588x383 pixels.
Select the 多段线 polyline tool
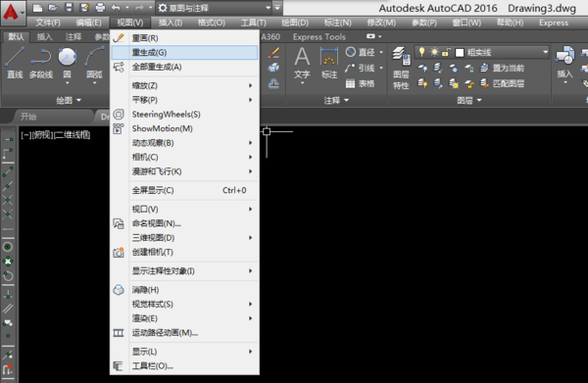pyautogui.click(x=41, y=63)
